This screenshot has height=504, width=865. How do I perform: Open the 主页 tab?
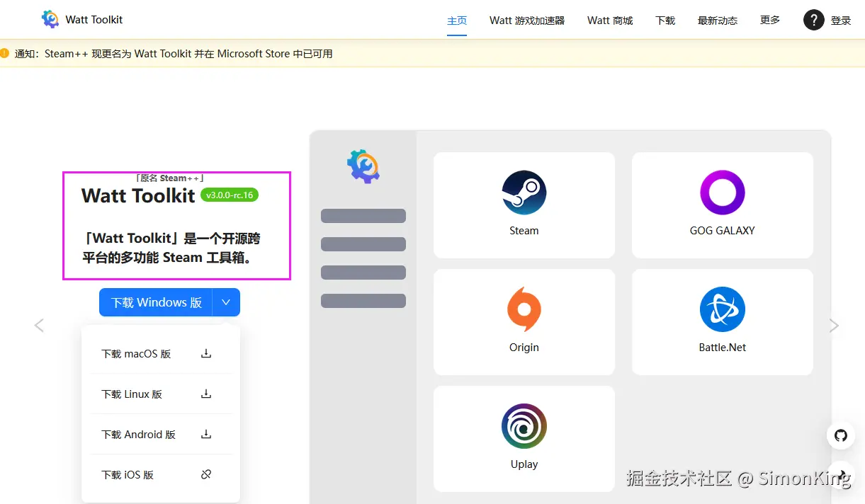point(457,21)
